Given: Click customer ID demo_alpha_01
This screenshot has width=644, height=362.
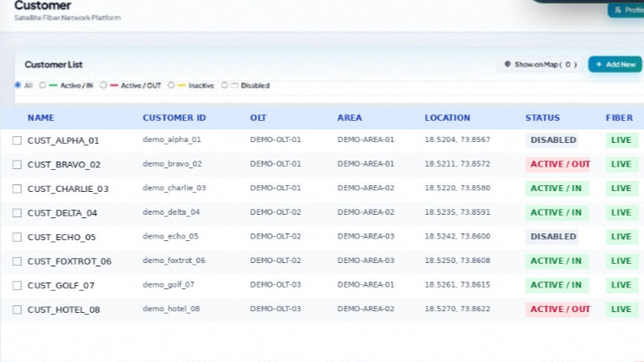Looking at the screenshot, I should (172, 140).
